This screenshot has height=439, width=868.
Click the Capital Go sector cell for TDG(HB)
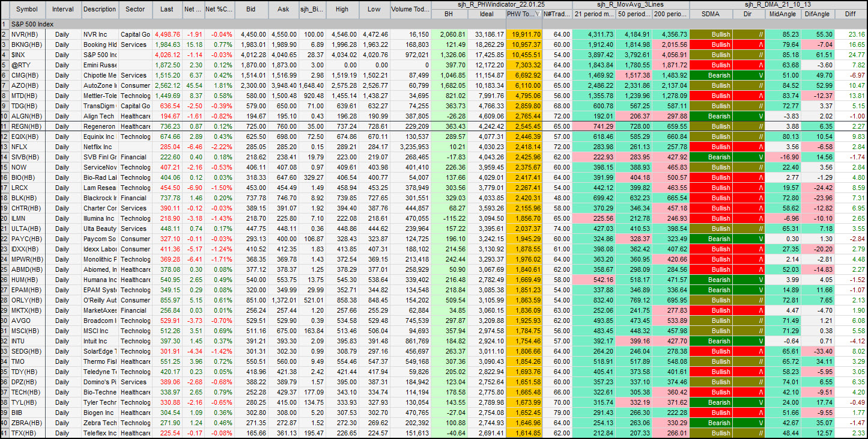pos(136,106)
